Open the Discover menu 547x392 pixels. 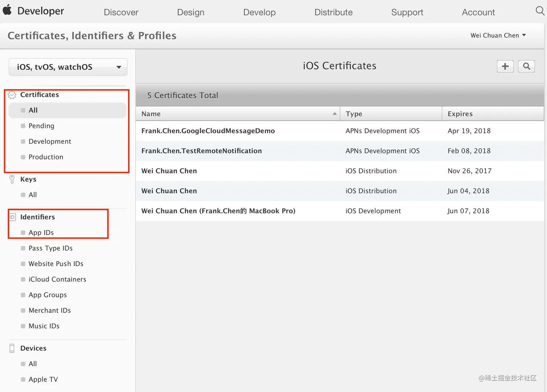pos(121,12)
